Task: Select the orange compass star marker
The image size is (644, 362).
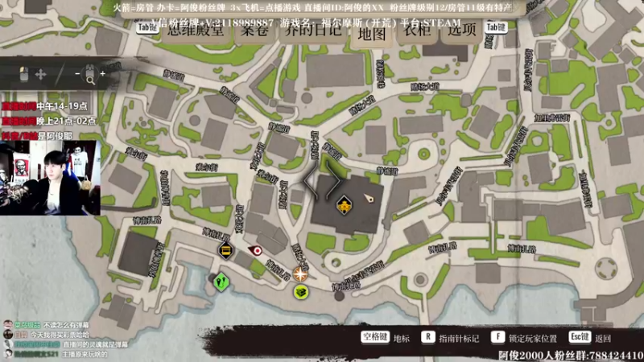Action: [x=300, y=274]
